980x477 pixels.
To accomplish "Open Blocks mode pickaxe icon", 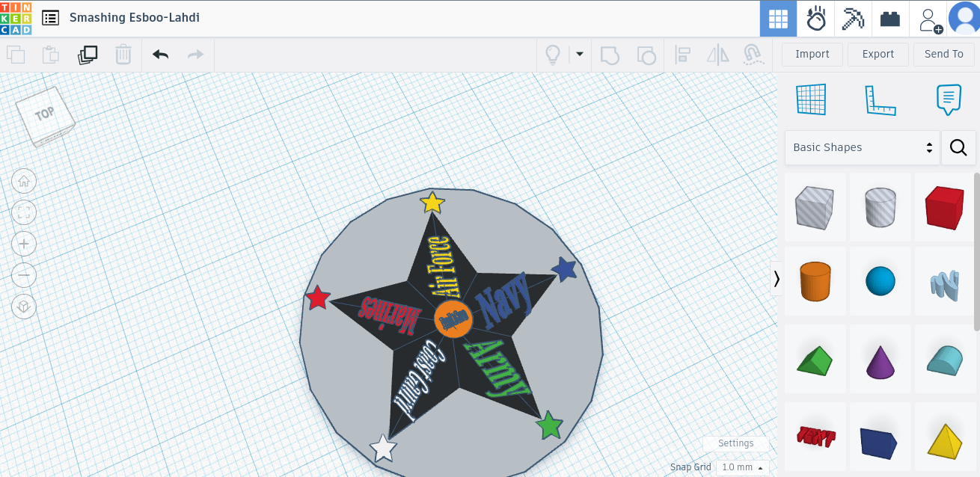I will tap(853, 19).
